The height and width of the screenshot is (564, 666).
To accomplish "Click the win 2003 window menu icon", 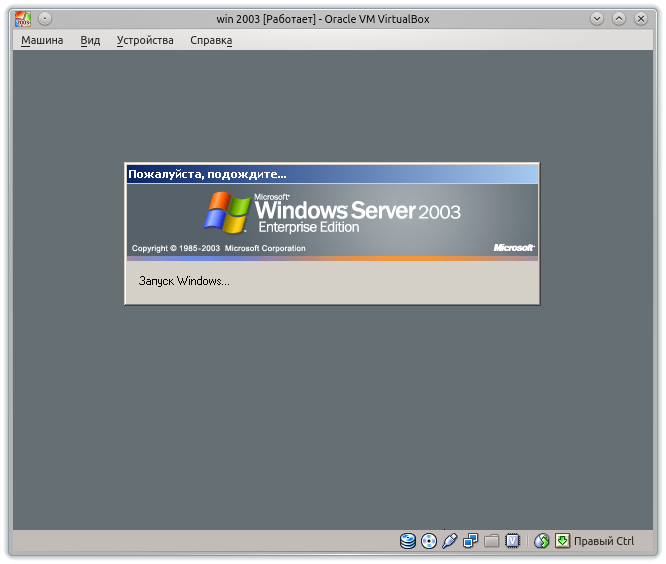I will click(23, 19).
